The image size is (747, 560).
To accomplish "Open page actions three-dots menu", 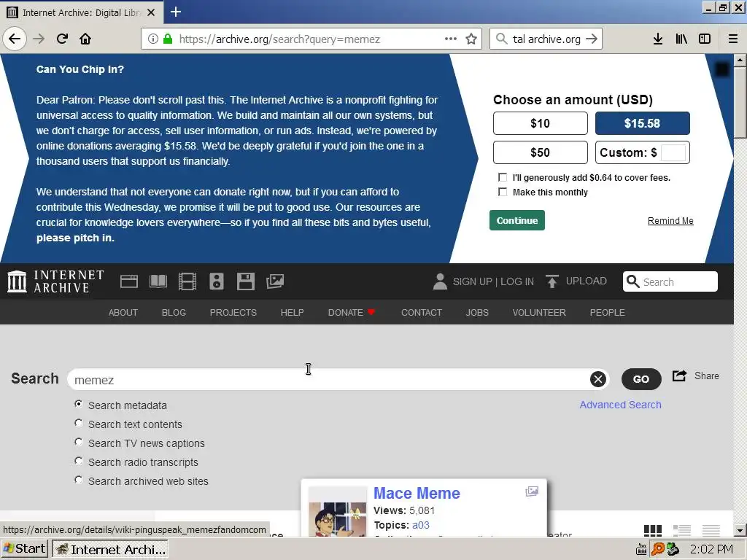I will point(451,39).
